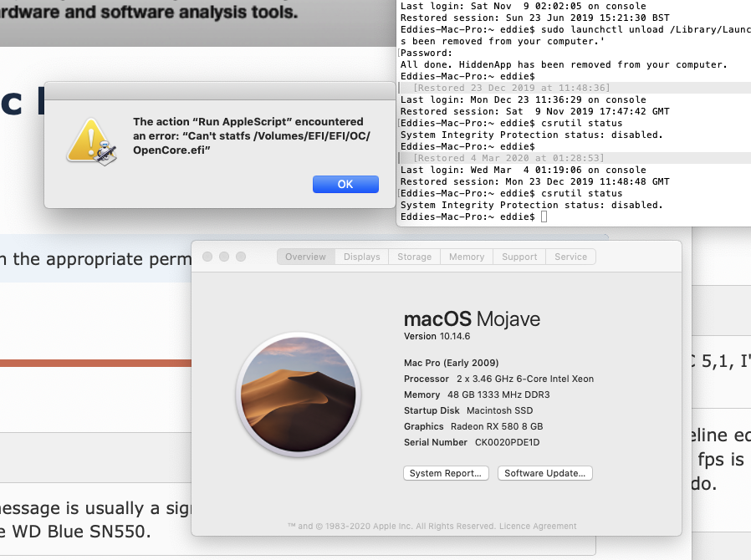Click the Version 10.14.6 text
Screen dimensions: 751x560
click(437, 336)
